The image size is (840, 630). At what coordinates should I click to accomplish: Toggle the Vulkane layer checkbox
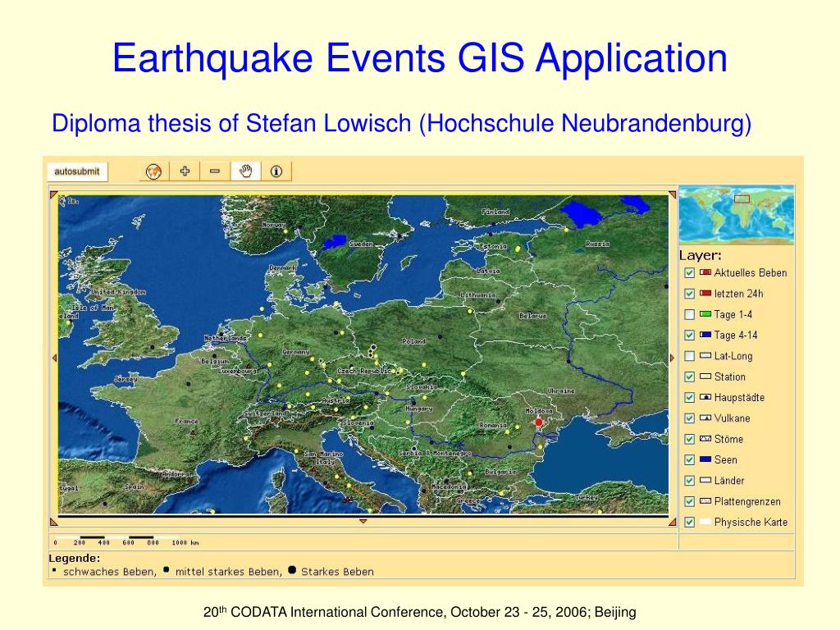click(689, 418)
